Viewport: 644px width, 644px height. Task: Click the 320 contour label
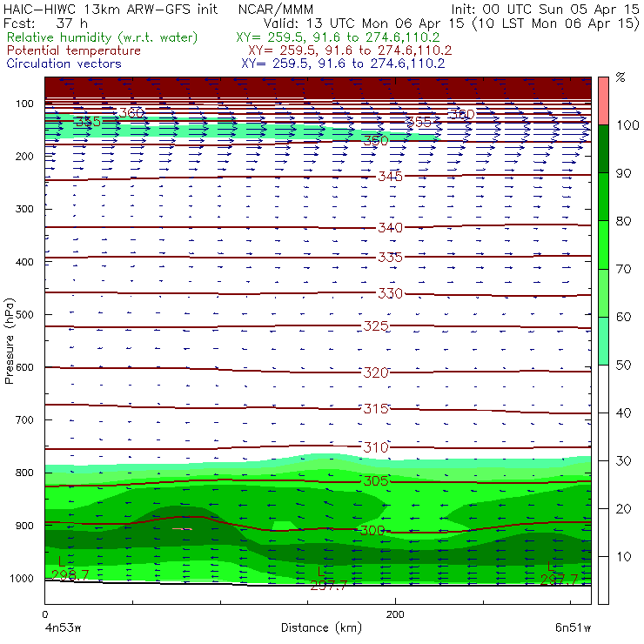tap(376, 373)
